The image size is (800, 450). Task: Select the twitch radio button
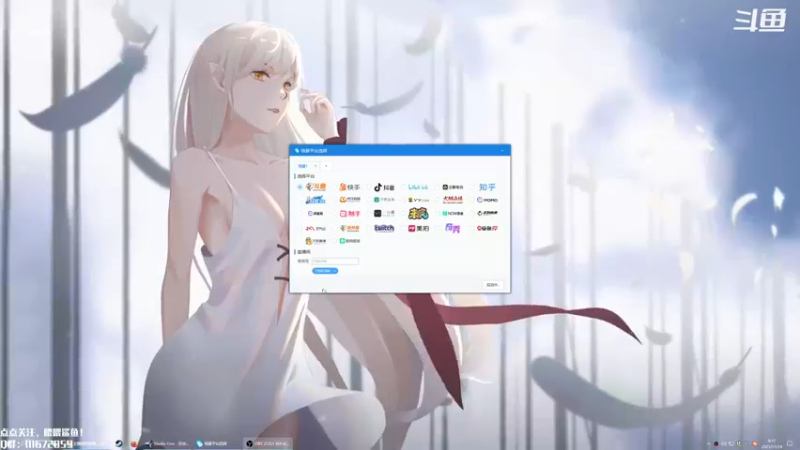pyautogui.click(x=368, y=228)
